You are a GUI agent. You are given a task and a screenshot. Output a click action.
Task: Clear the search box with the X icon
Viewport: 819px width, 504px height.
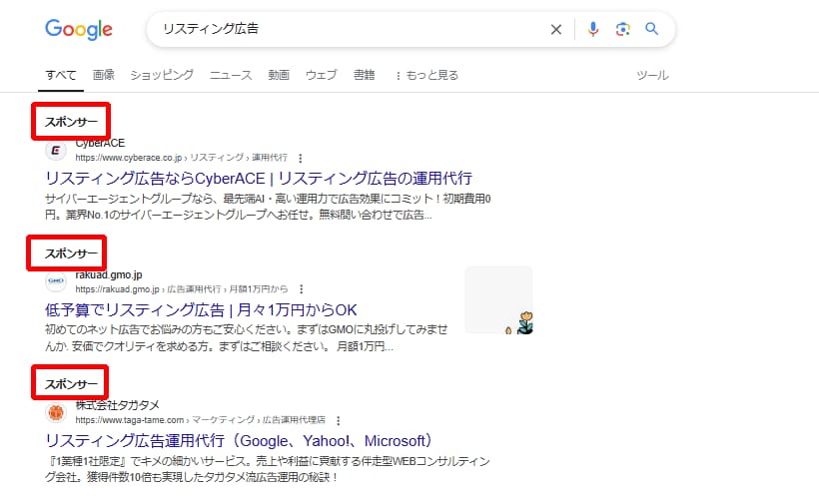coord(556,30)
